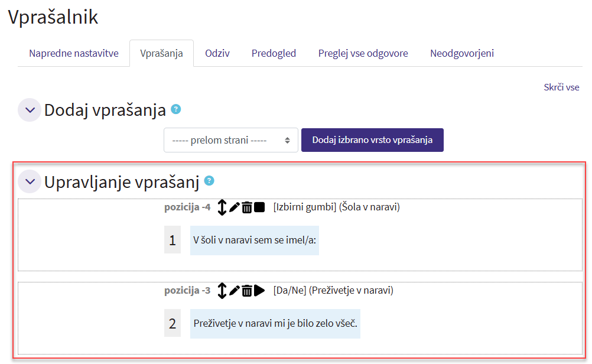Delete the 'Preživetje v naravi' question
This screenshot has height=364, width=592.
click(247, 291)
